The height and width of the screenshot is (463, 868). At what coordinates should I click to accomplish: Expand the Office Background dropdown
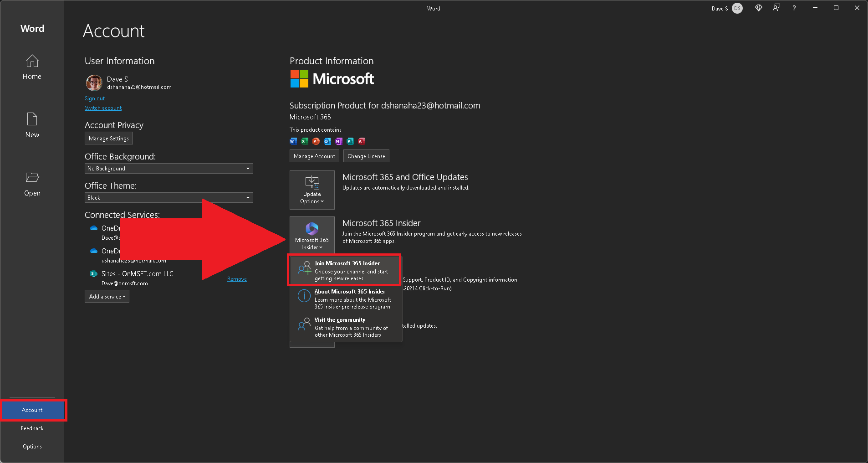pos(169,169)
